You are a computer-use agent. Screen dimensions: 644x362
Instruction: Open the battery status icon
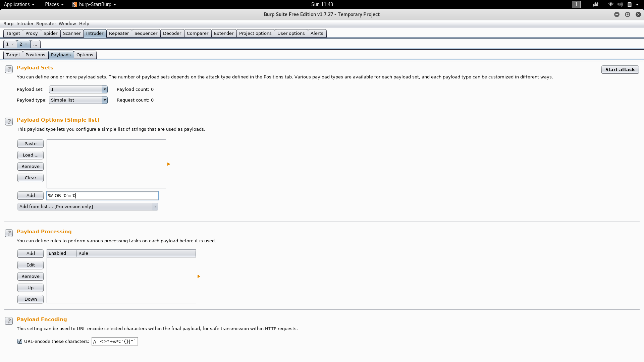point(630,4)
